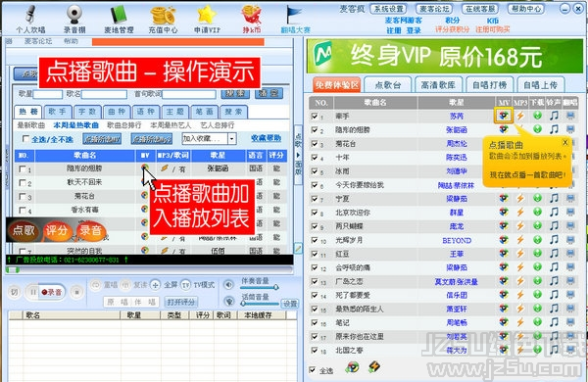Uncheck the box for 两只蝴蝶 row
Viewport: 588px width, 382px height.
click(x=315, y=226)
